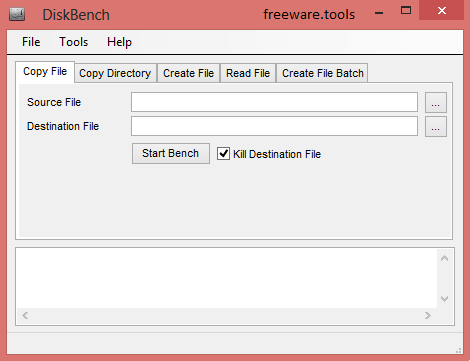The image size is (470, 361).
Task: Start the benchmark with Start Bench
Action: (171, 153)
